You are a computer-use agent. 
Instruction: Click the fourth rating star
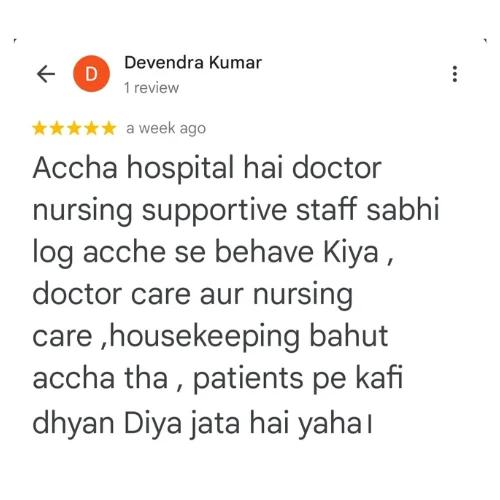click(x=92, y=128)
